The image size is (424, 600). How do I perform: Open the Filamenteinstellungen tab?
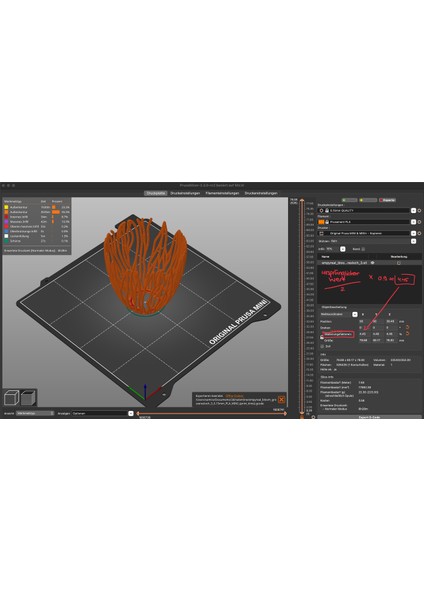click(222, 193)
